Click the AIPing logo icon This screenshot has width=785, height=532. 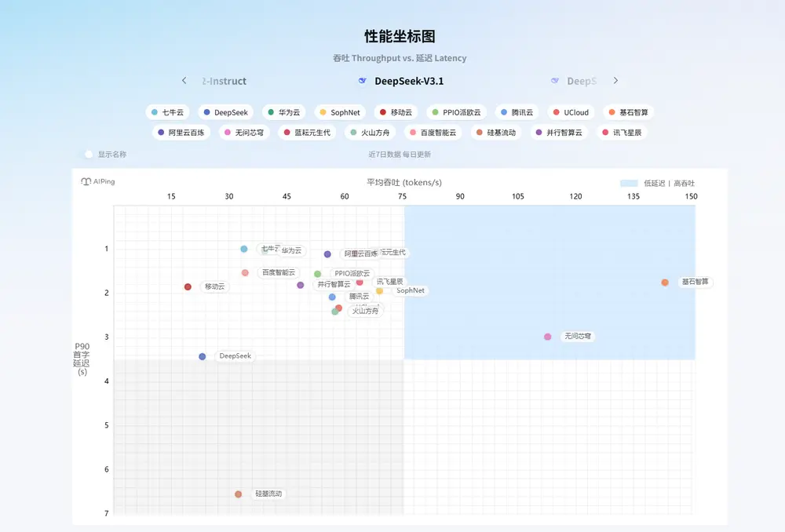[86, 181]
